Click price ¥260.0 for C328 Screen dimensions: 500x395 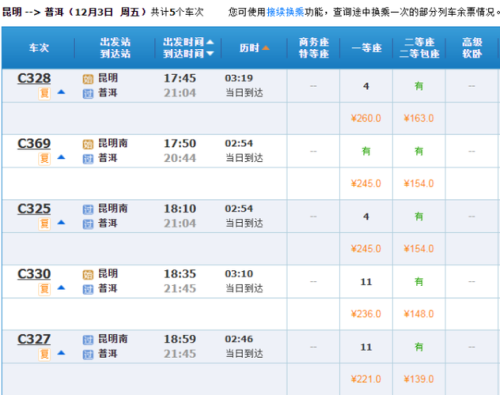[x=366, y=118]
